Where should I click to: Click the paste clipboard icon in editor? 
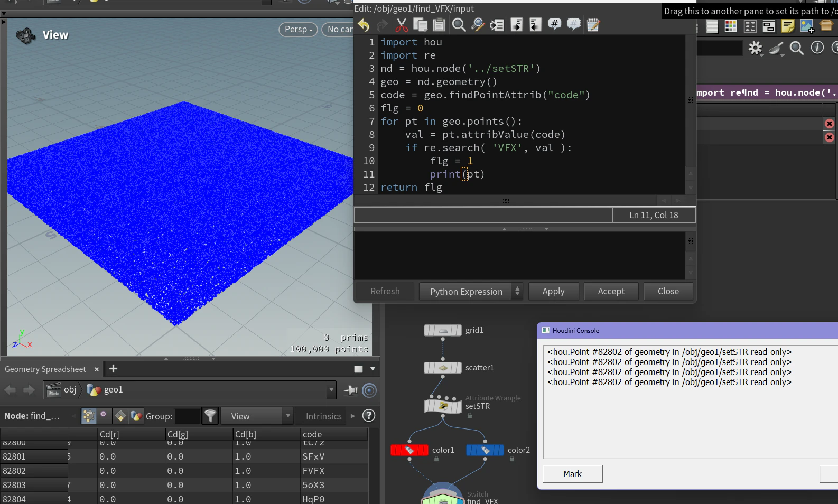coord(439,25)
